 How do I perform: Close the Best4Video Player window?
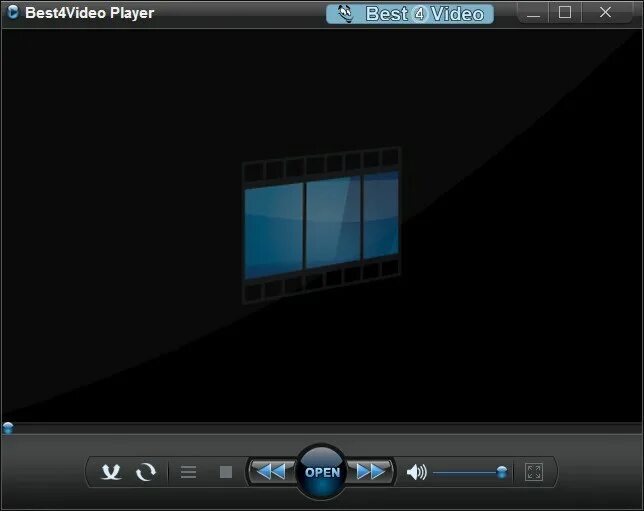[x=605, y=13]
